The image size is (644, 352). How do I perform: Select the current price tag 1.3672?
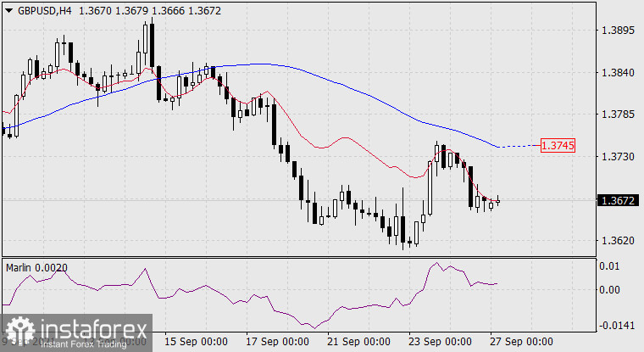tap(618, 201)
